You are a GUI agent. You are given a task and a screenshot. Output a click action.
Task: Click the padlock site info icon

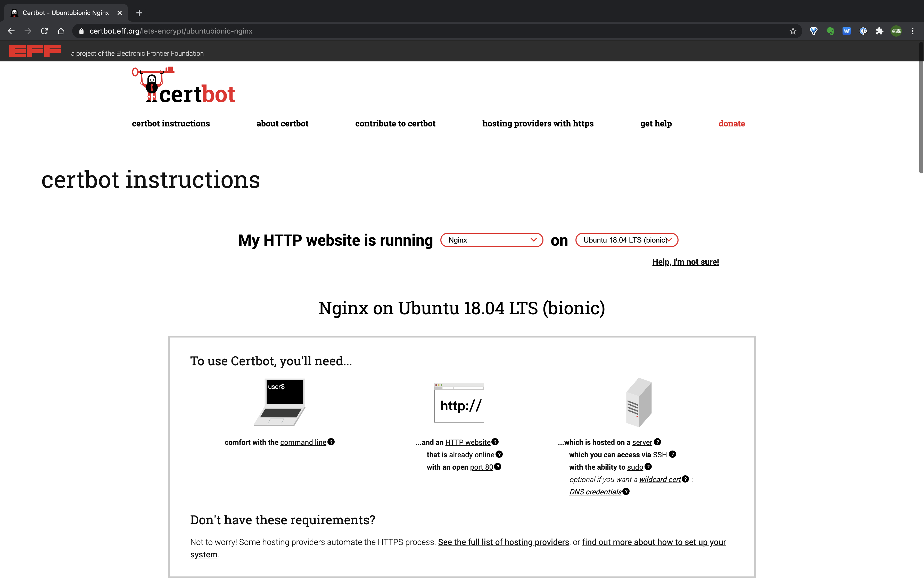pos(81,31)
